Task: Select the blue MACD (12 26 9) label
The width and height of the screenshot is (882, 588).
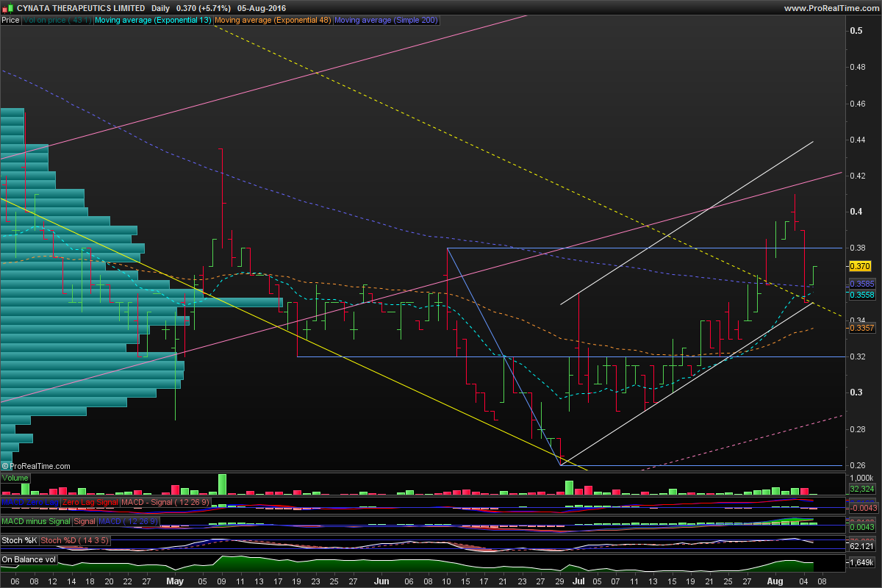Action: pos(129,521)
